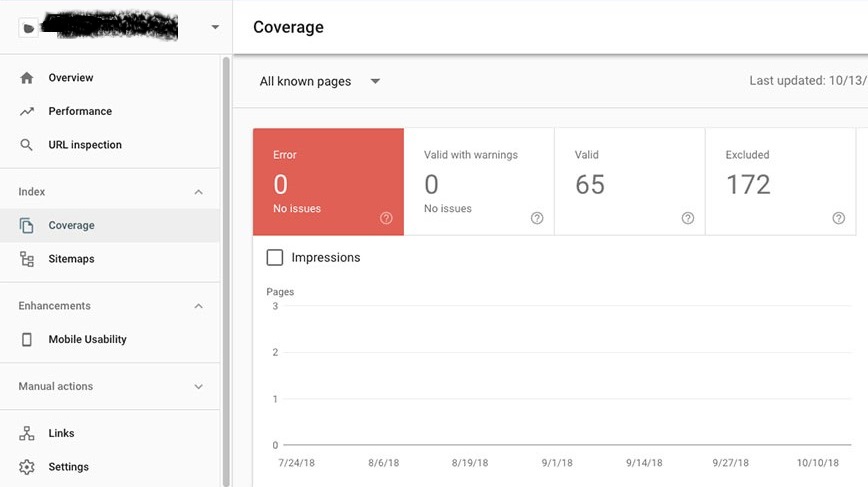Click the Mobile Usability phone icon

point(27,340)
